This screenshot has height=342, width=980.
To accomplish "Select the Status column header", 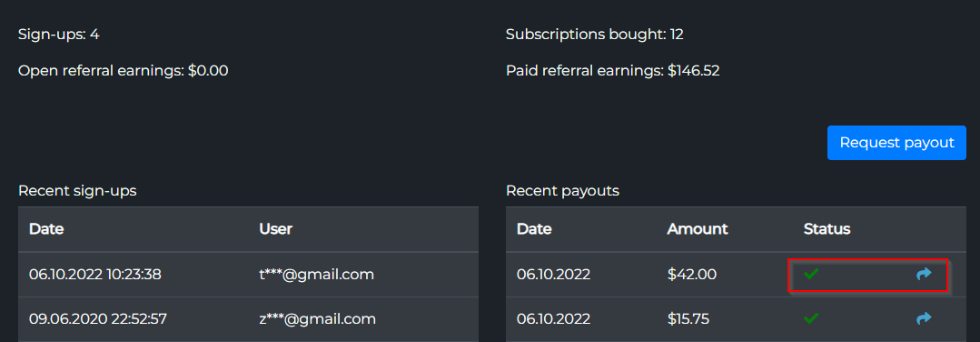I will [827, 229].
